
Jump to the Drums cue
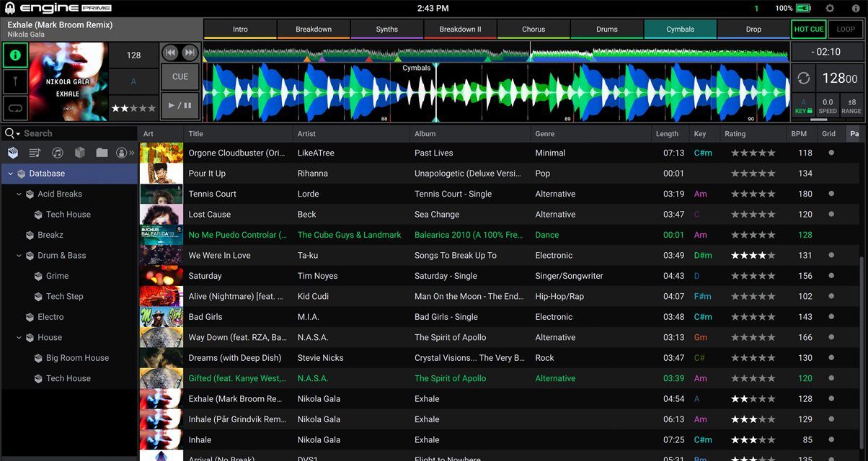click(607, 29)
